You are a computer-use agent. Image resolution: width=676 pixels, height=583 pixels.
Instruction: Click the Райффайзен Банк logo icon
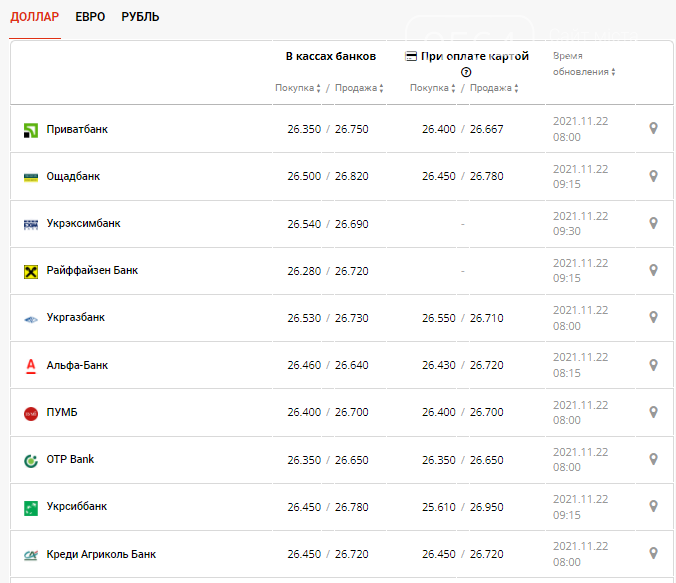coord(31,272)
